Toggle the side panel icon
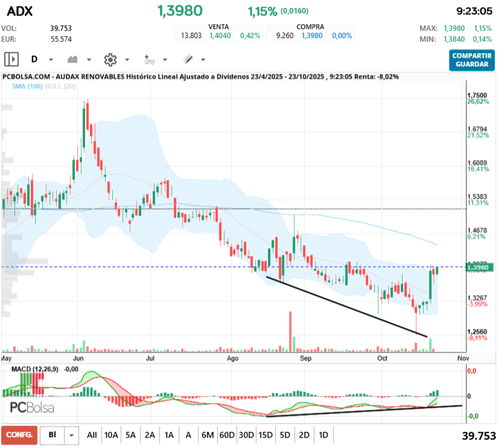The height and width of the screenshot is (448, 504). (x=11, y=60)
